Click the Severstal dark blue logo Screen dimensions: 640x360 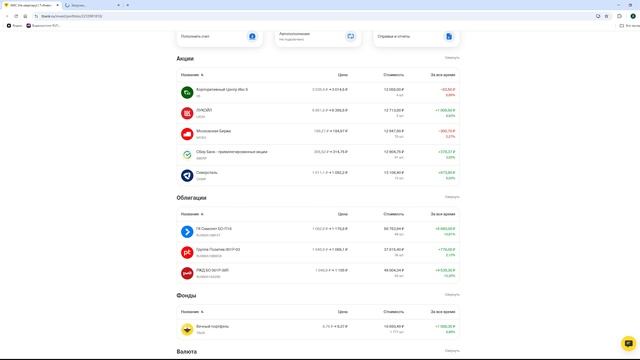coord(187,176)
